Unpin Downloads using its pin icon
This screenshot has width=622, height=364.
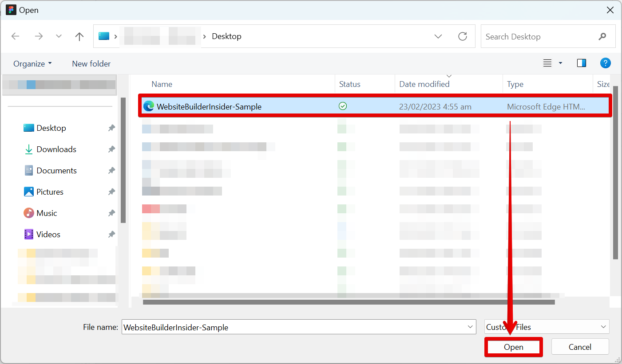pos(111,149)
